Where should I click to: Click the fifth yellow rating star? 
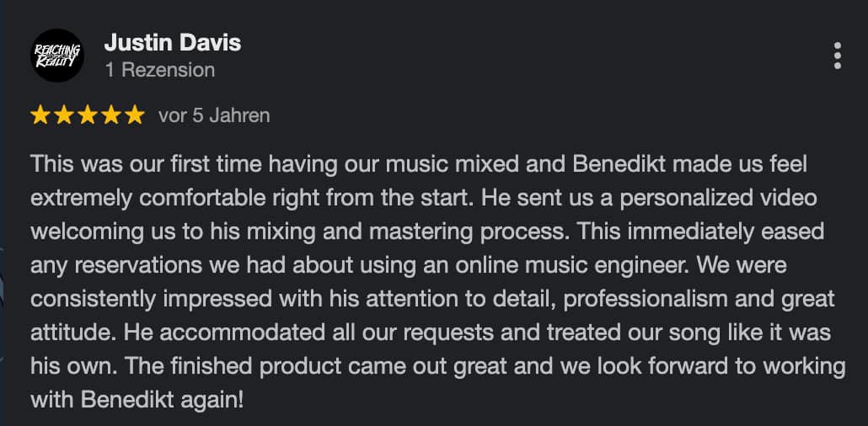click(x=135, y=116)
